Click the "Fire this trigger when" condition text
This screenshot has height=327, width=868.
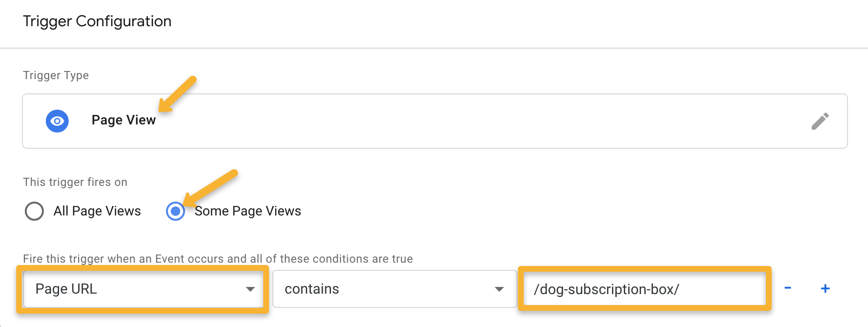[217, 259]
